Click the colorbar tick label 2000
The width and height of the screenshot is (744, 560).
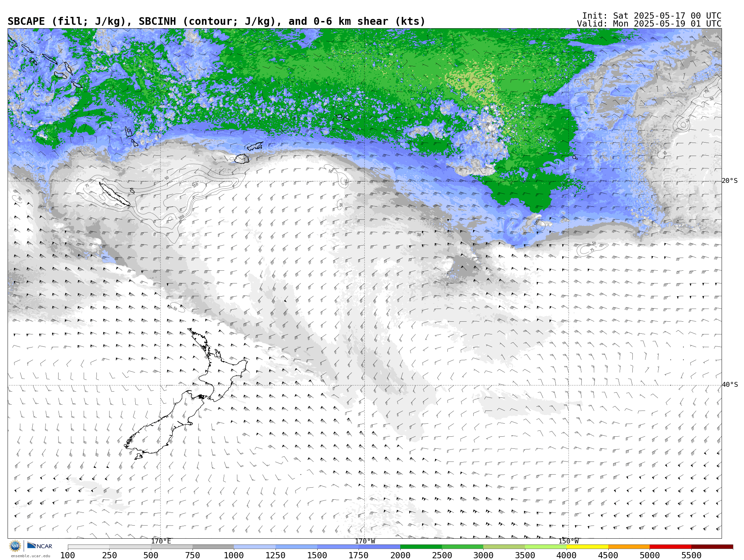400,556
